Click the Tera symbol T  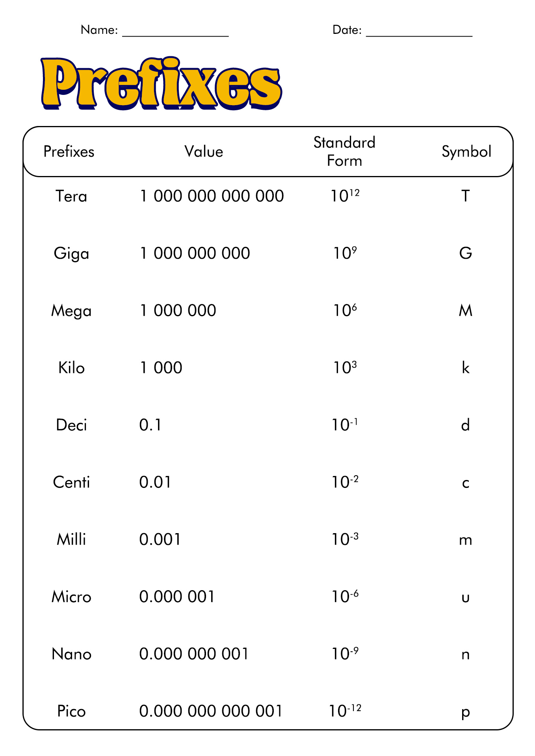click(466, 196)
